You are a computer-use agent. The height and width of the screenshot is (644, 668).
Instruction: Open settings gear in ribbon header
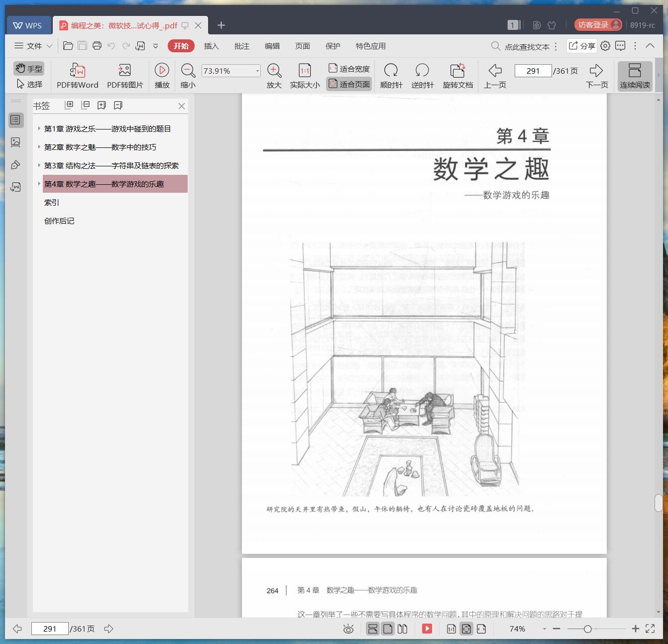point(605,46)
